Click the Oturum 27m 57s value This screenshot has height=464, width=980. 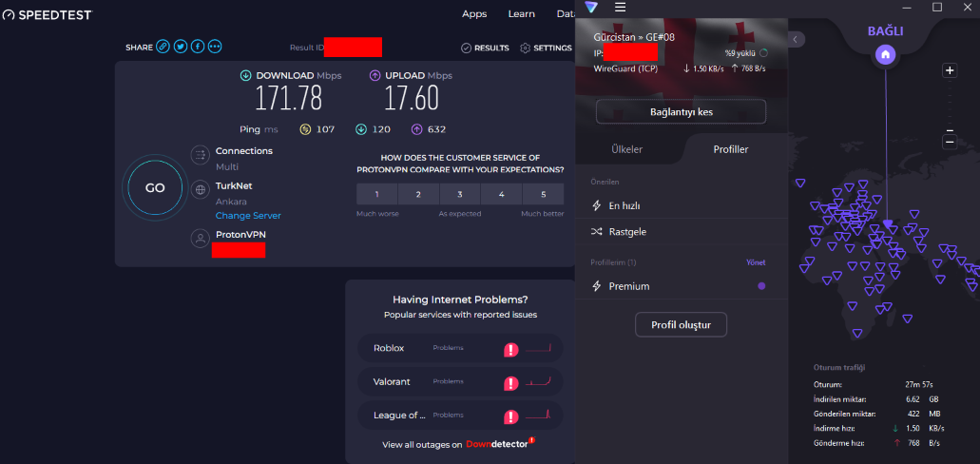click(919, 384)
